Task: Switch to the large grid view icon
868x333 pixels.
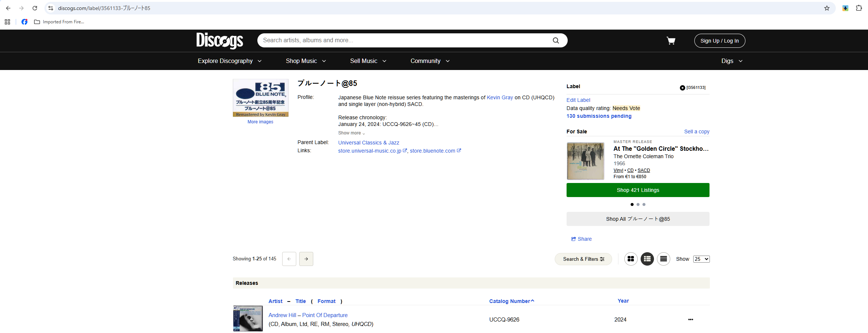Action: [631, 259]
